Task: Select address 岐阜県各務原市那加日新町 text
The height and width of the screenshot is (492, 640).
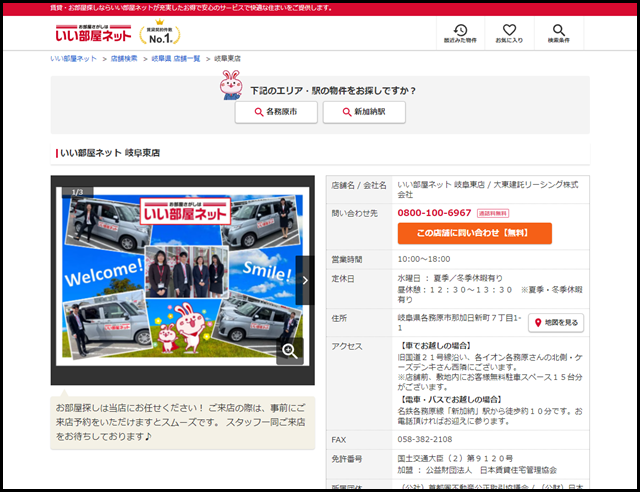Action: [460, 322]
